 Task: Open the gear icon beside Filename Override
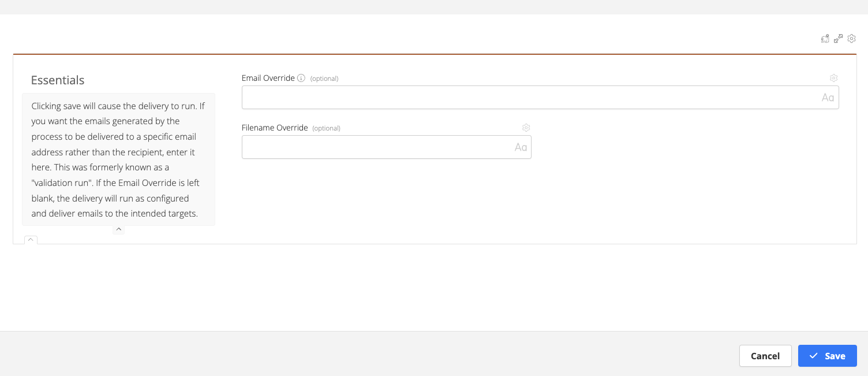click(x=525, y=127)
